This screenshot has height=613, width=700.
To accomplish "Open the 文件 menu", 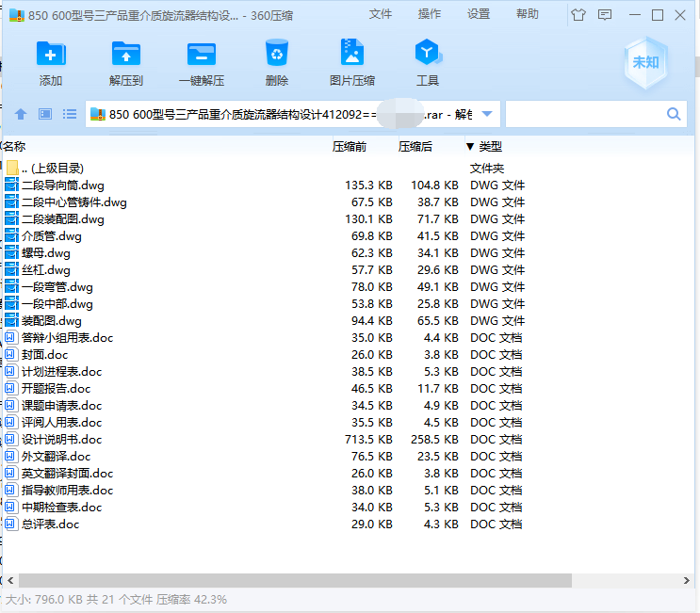I will [381, 14].
